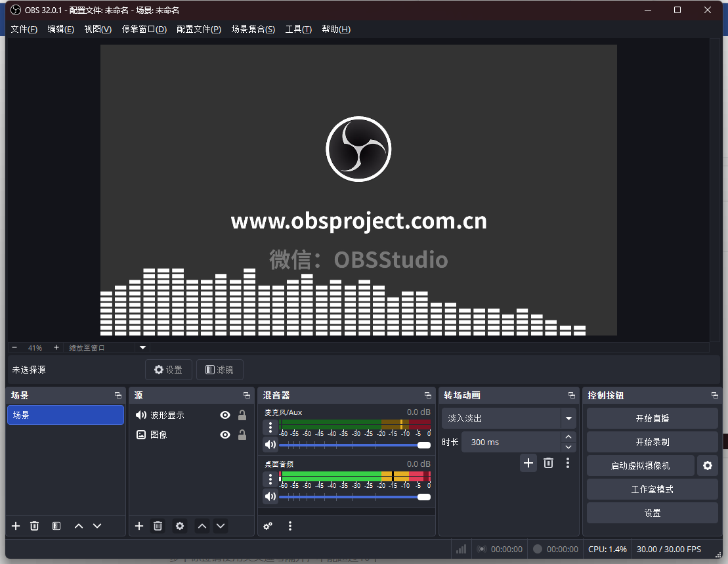Open the 缩放至窗口 scaling dropdown
Image resolution: width=728 pixels, height=564 pixels.
(x=142, y=347)
